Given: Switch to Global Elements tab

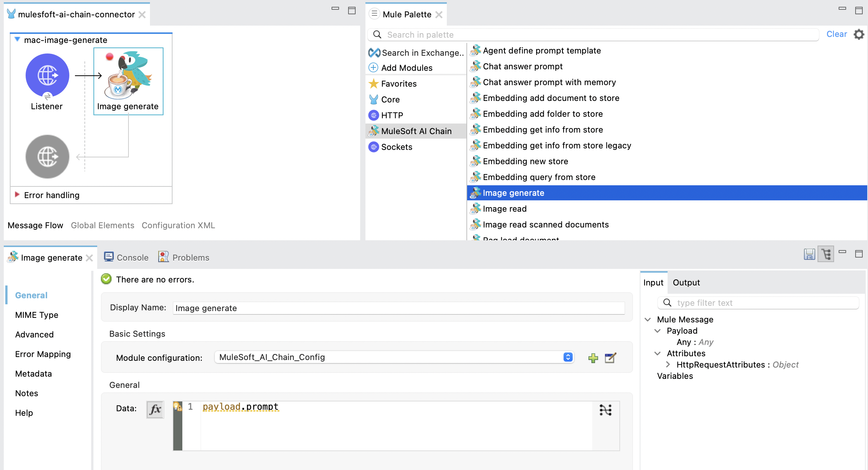Looking at the screenshot, I should point(102,225).
